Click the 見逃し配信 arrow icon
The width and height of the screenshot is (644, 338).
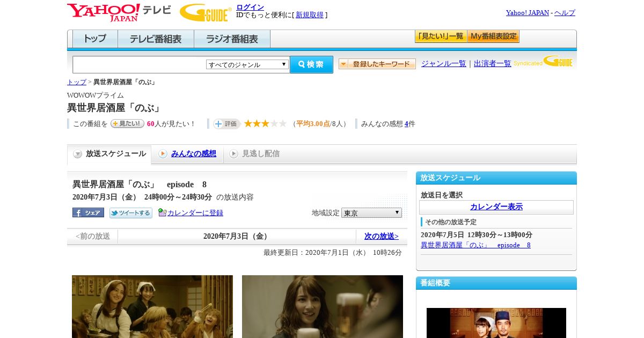[233, 154]
